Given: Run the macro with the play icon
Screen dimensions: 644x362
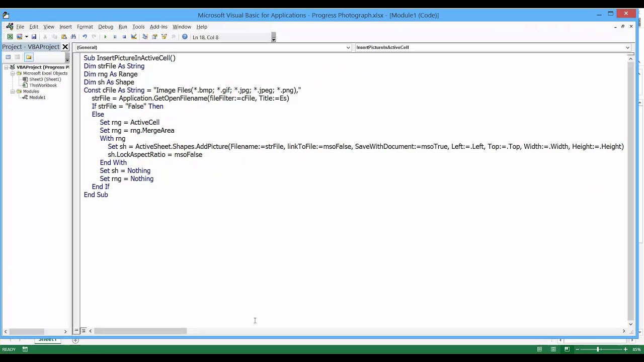Looking at the screenshot, I should pyautogui.click(x=105, y=37).
